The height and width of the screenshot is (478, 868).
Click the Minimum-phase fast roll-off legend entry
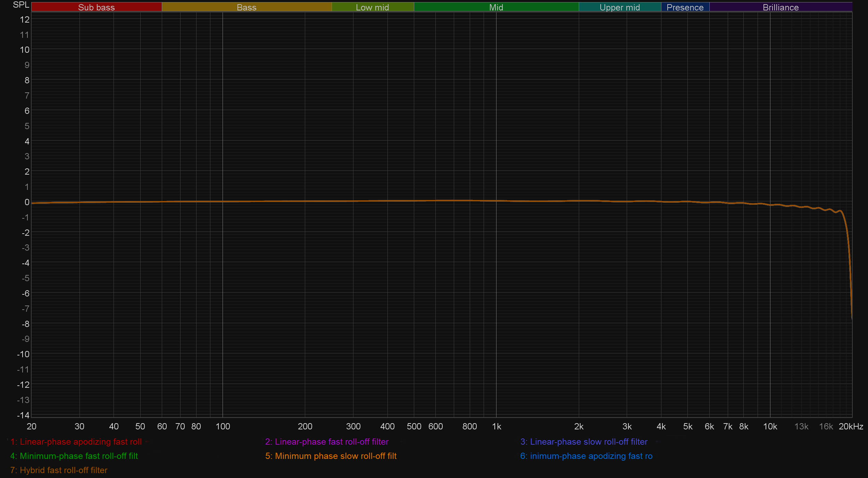click(74, 456)
